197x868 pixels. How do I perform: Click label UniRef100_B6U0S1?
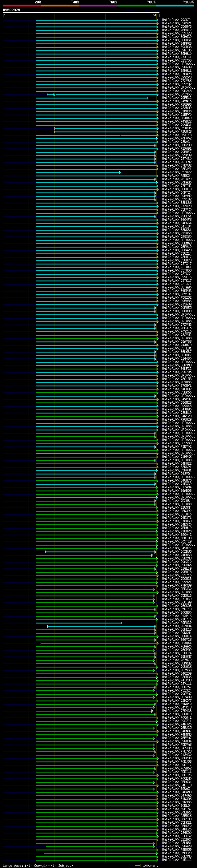point(177,40)
